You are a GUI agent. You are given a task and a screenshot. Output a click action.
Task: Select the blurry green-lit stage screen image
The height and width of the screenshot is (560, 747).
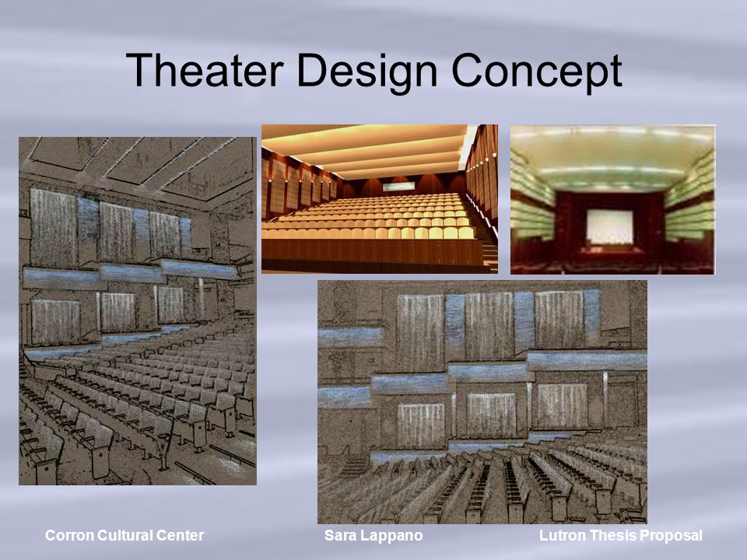[x=613, y=199]
